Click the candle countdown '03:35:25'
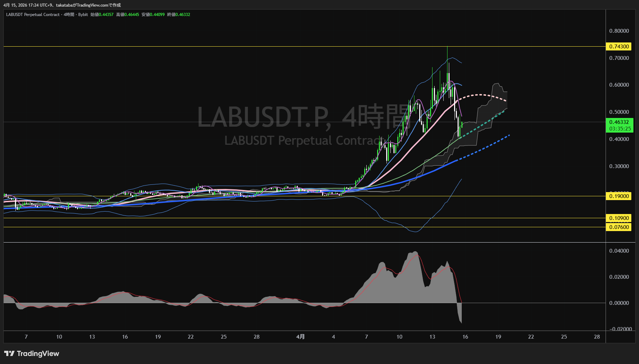Image resolution: width=639 pixels, height=364 pixels. point(620,129)
